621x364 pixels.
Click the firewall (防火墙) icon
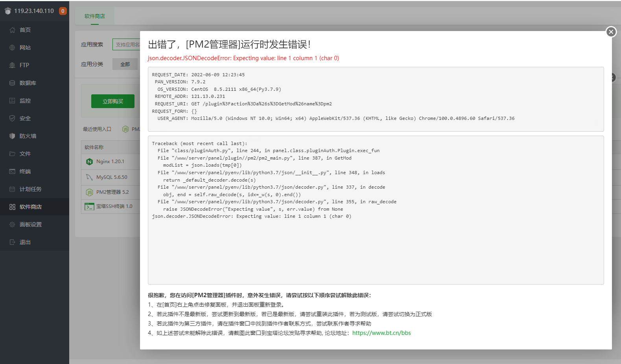[12, 136]
